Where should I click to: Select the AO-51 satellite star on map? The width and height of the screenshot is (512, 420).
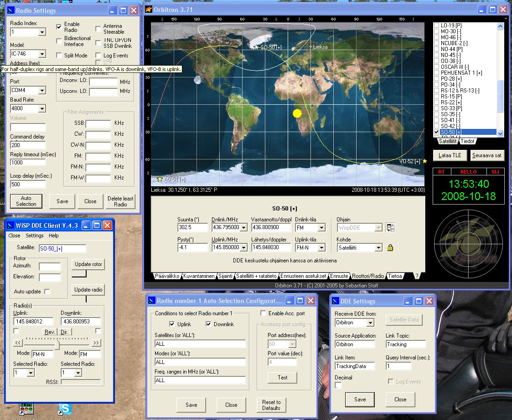pos(160,179)
